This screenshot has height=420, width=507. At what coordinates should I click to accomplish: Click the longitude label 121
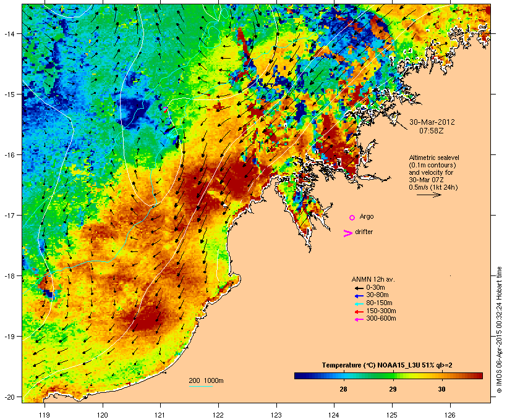pos(160,415)
